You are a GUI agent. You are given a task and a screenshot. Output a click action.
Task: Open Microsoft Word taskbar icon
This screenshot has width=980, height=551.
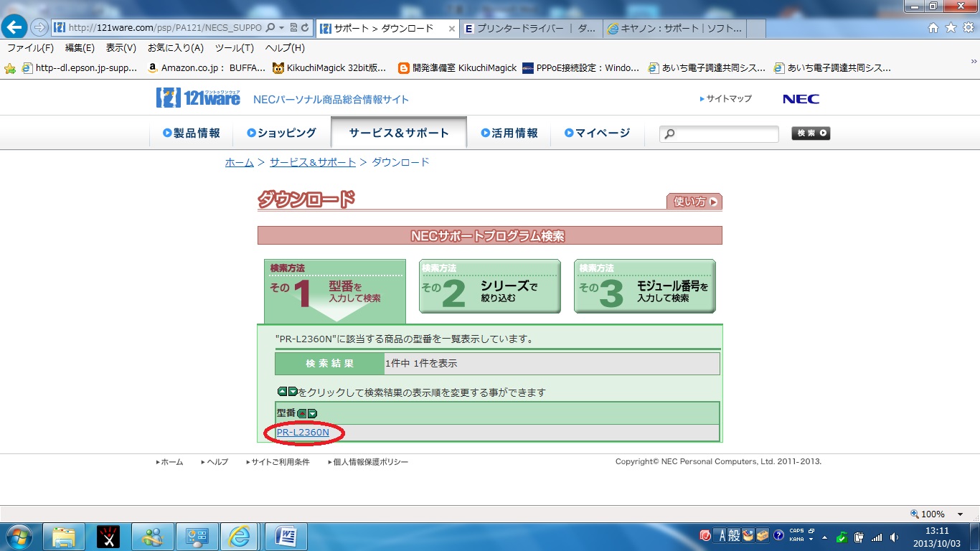(x=286, y=537)
